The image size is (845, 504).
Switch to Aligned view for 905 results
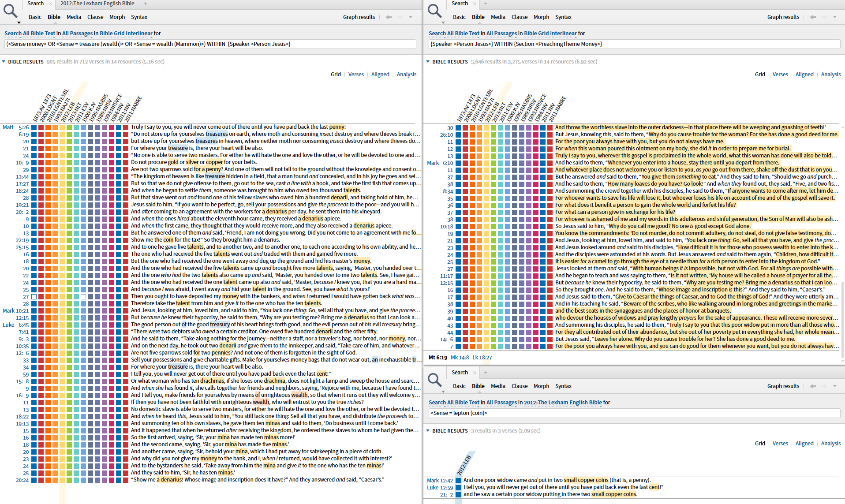coord(380,75)
